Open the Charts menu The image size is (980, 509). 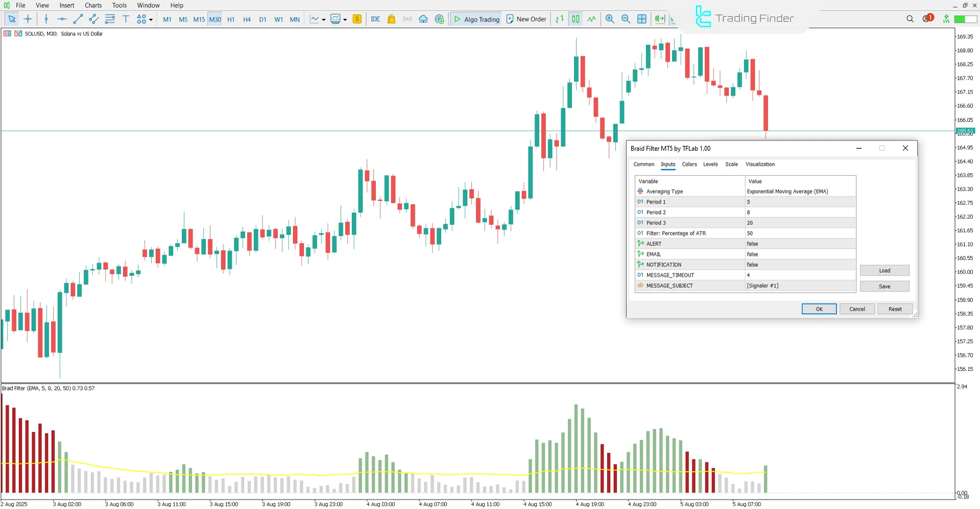point(93,5)
